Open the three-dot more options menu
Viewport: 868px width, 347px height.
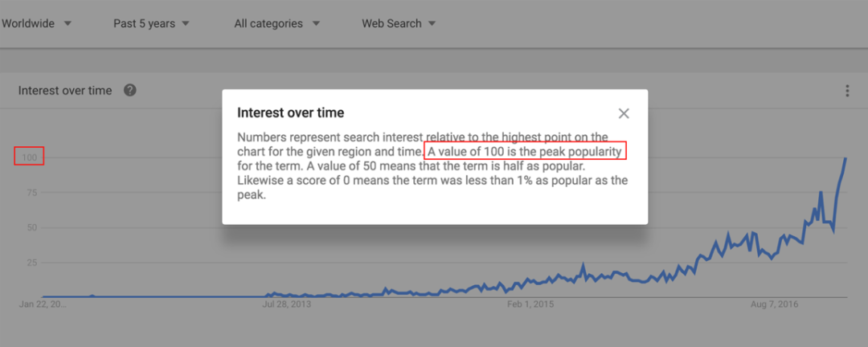point(847,91)
